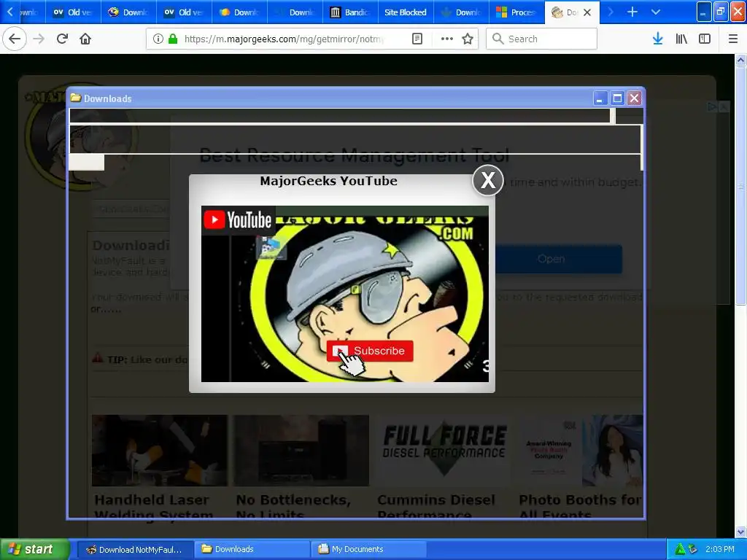The image size is (747, 560).
Task: Click the YouTube logo in the video
Action: click(x=238, y=220)
